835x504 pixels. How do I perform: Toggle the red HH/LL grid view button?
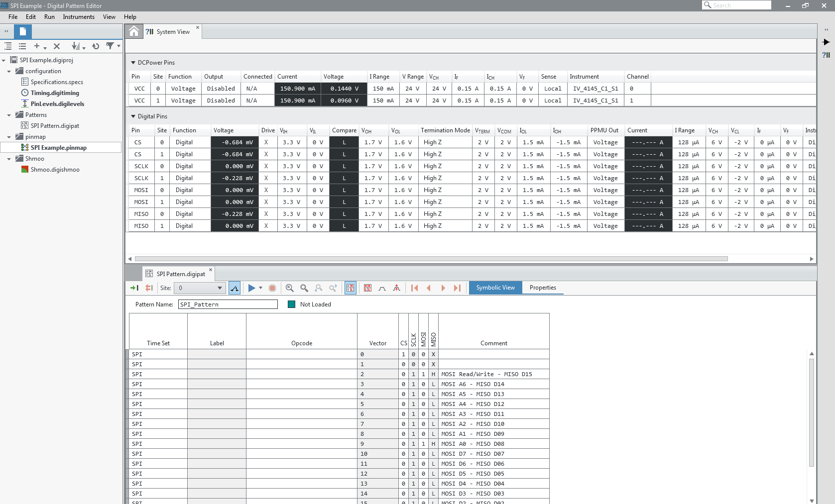[x=367, y=288]
